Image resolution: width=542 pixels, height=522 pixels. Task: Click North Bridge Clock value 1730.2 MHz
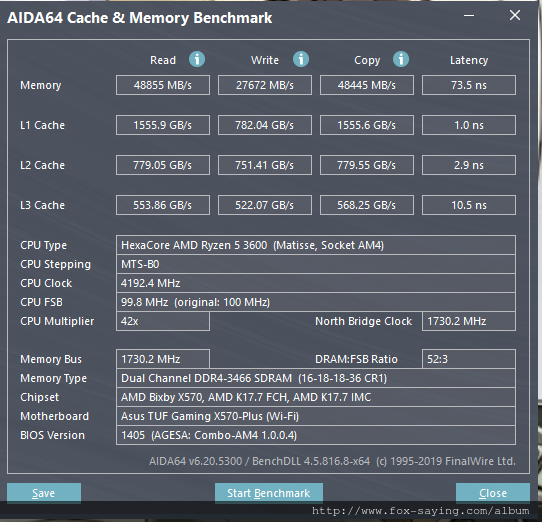coord(469,321)
